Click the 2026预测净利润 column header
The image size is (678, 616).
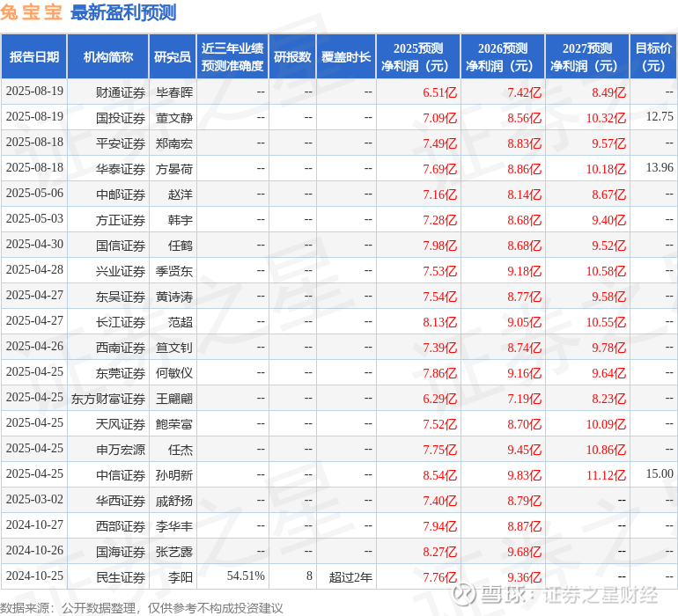[503, 57]
